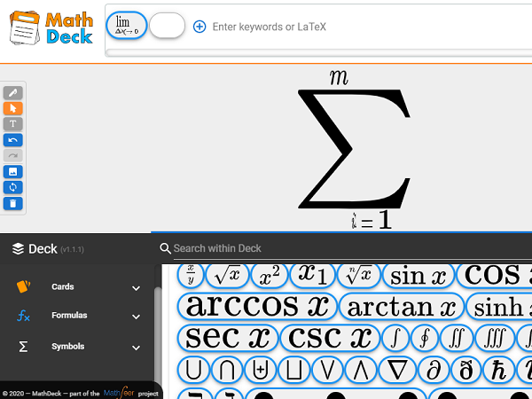
Task: Select the limit expression chip
Action: 127,26
